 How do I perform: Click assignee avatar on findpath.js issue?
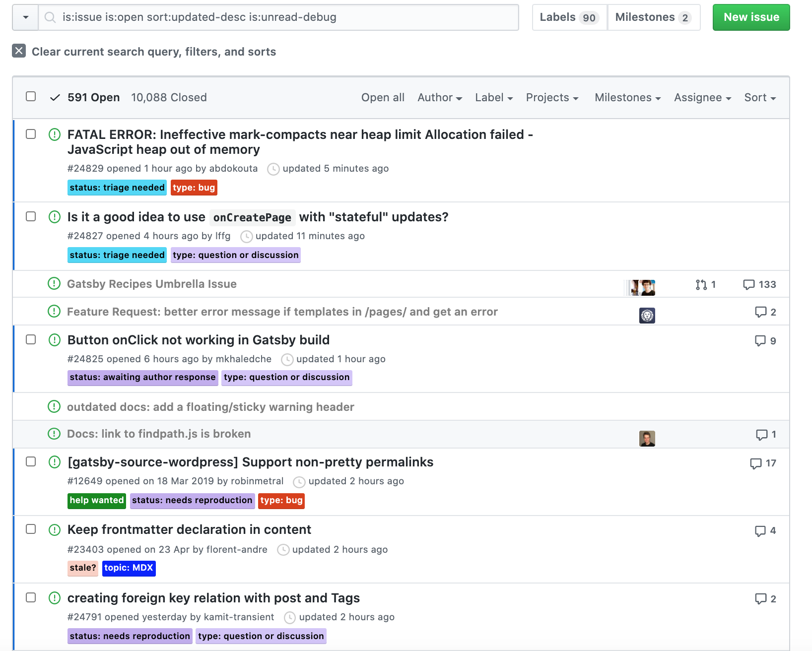tap(647, 439)
